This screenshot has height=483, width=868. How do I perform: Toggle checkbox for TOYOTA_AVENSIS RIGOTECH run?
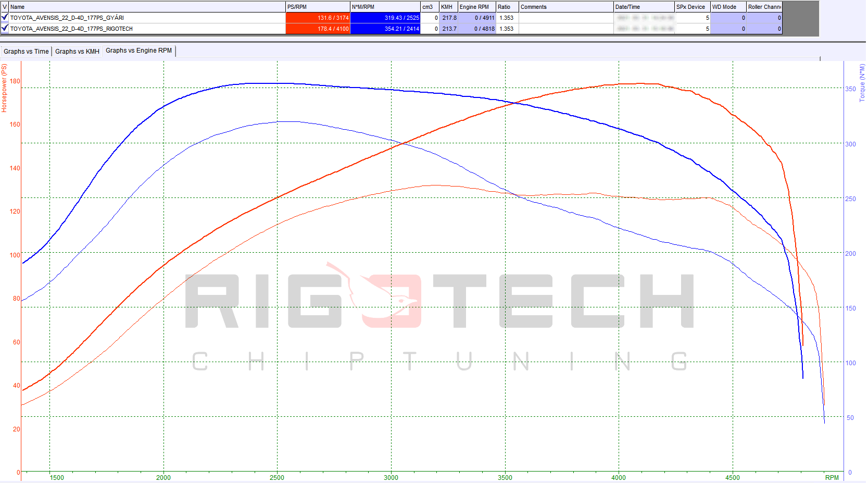pyautogui.click(x=5, y=28)
